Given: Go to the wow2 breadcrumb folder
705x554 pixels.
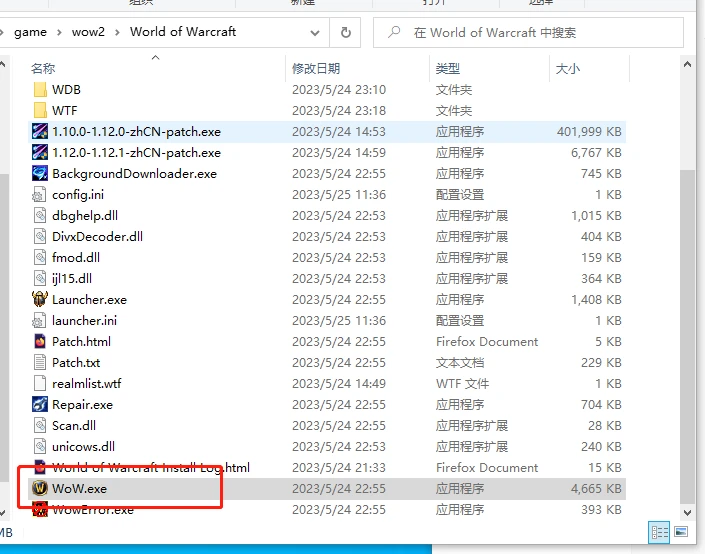Looking at the screenshot, I should 88,32.
